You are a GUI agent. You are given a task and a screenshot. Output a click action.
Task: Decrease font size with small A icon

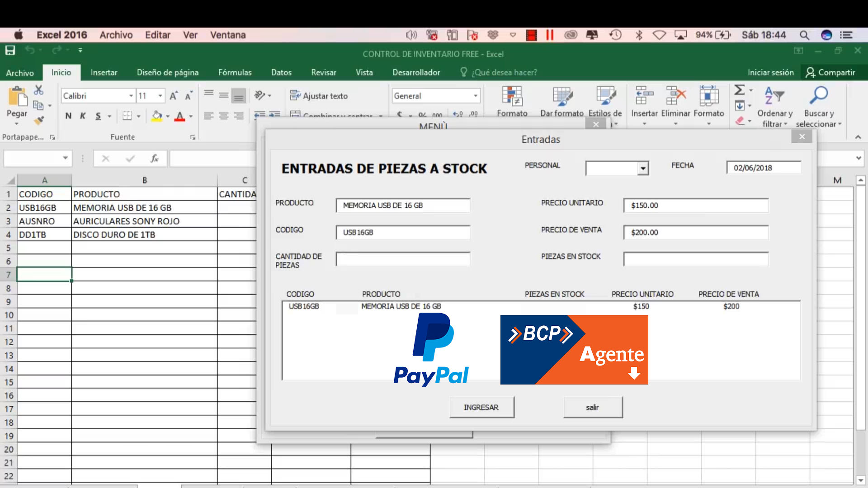click(189, 96)
